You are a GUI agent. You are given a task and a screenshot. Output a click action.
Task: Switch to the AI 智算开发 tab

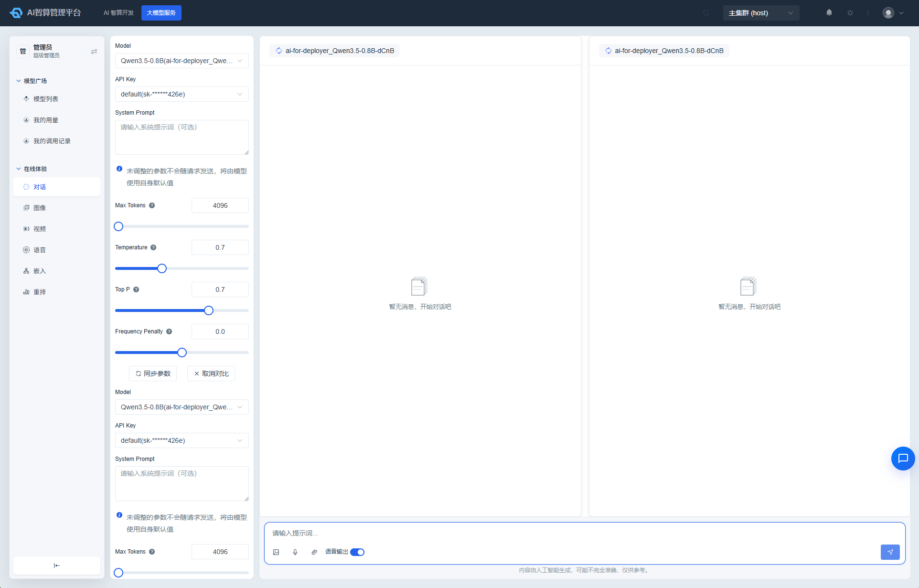click(x=118, y=13)
